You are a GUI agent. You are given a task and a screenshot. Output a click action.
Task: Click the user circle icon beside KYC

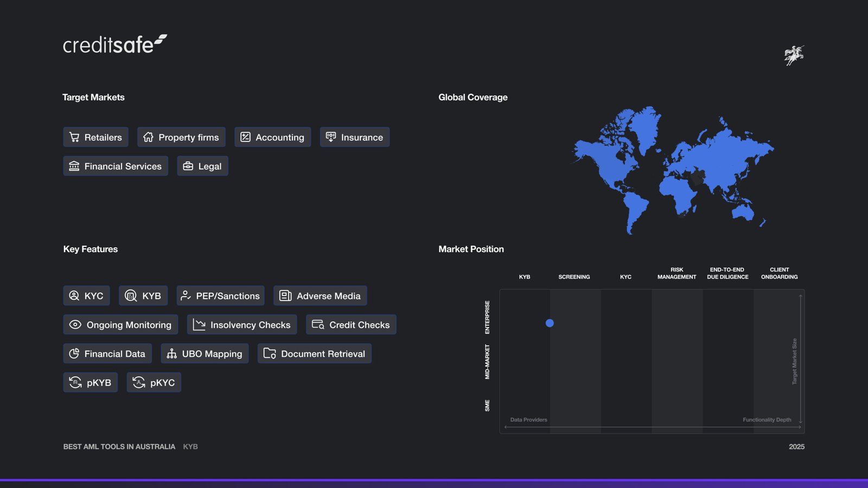[74, 296]
